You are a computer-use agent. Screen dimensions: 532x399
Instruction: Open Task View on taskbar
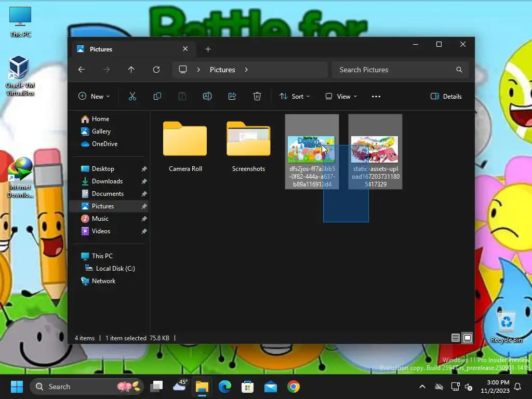click(157, 387)
